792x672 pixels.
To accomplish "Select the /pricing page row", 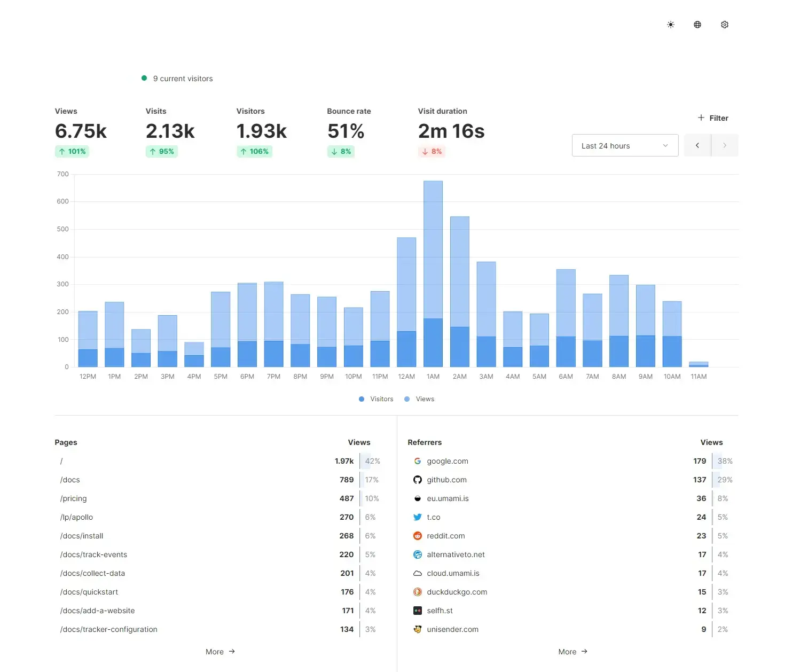I will click(x=74, y=498).
